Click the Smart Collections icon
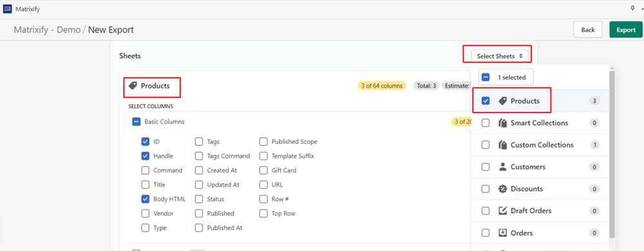This screenshot has height=251, width=644. pos(503,123)
